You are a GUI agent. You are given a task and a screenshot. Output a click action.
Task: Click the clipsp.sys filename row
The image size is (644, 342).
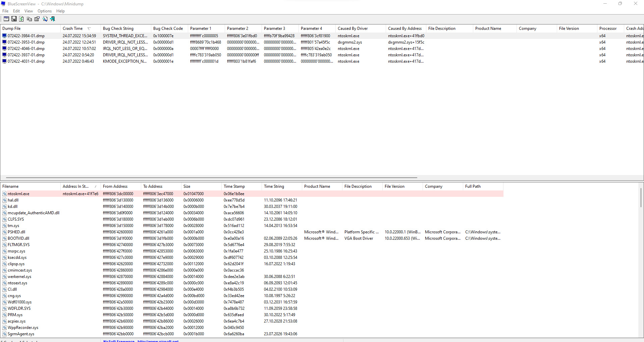click(x=16, y=264)
